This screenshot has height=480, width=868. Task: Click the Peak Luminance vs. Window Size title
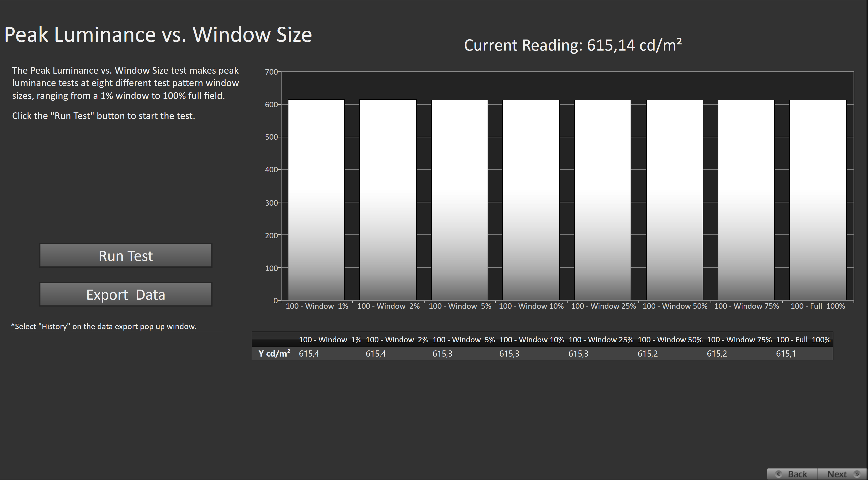158,34
